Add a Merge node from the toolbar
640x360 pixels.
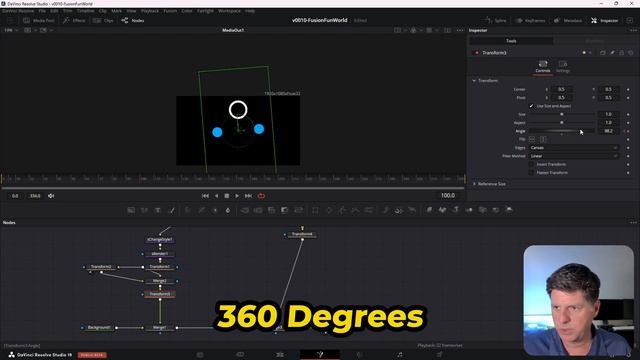click(244, 210)
